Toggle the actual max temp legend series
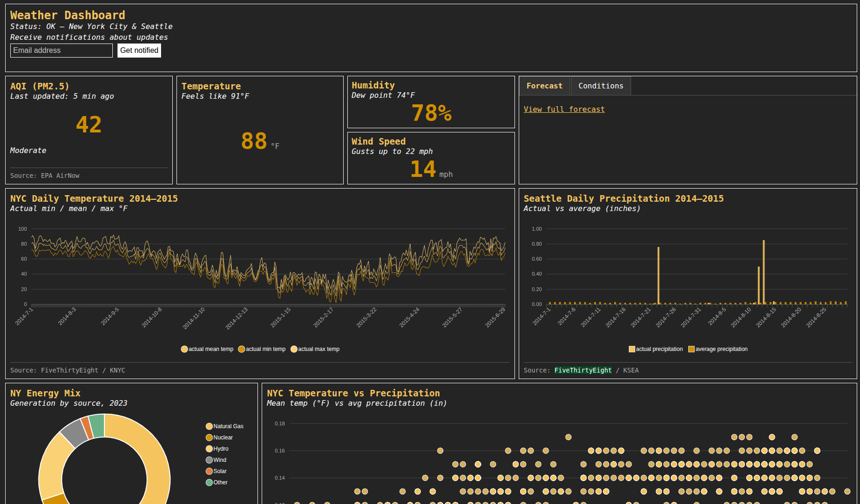The image size is (860, 504). pyautogui.click(x=315, y=349)
